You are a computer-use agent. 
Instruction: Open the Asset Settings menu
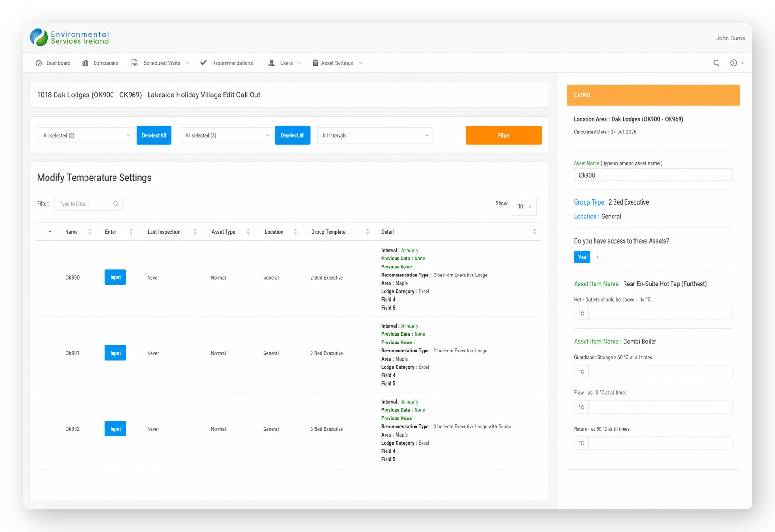(x=338, y=63)
